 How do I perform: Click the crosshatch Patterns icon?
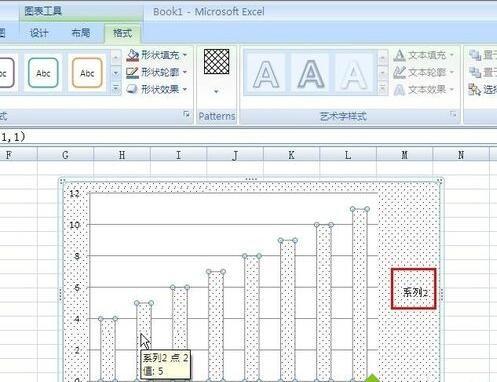(216, 62)
